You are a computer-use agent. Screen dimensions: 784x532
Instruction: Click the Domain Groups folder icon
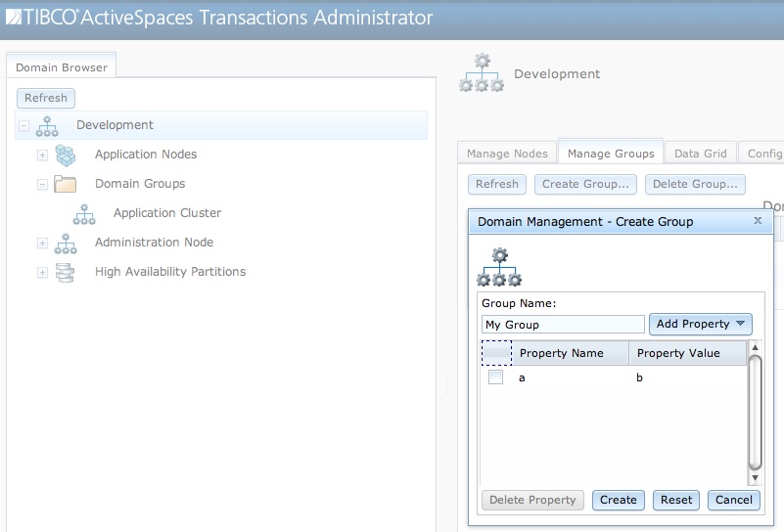tap(66, 184)
